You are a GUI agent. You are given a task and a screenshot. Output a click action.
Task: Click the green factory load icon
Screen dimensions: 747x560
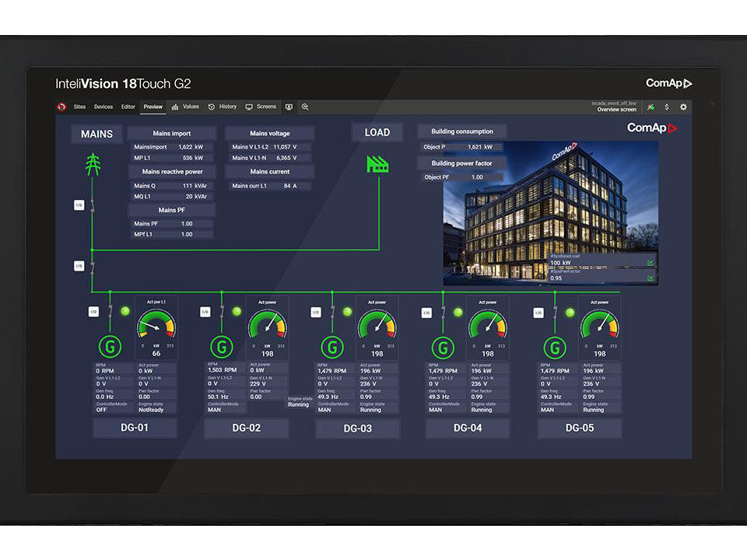tap(377, 163)
